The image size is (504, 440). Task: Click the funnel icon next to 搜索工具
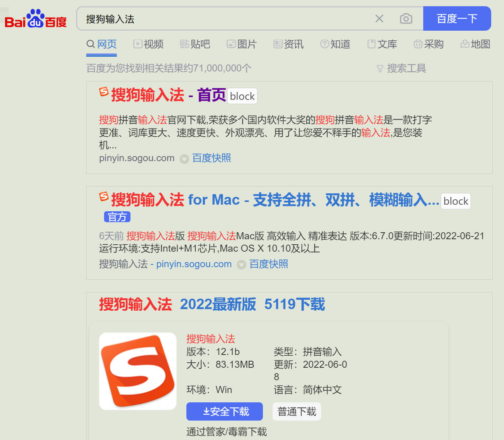point(379,68)
